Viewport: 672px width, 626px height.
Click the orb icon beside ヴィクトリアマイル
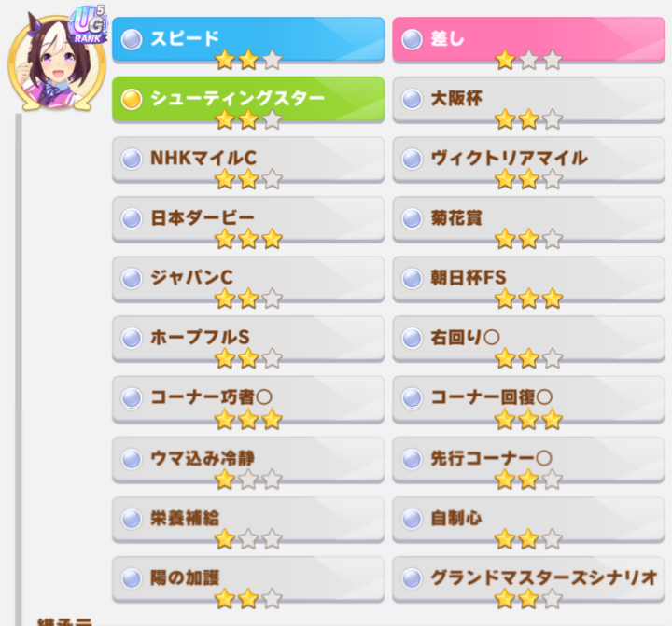tap(412, 159)
